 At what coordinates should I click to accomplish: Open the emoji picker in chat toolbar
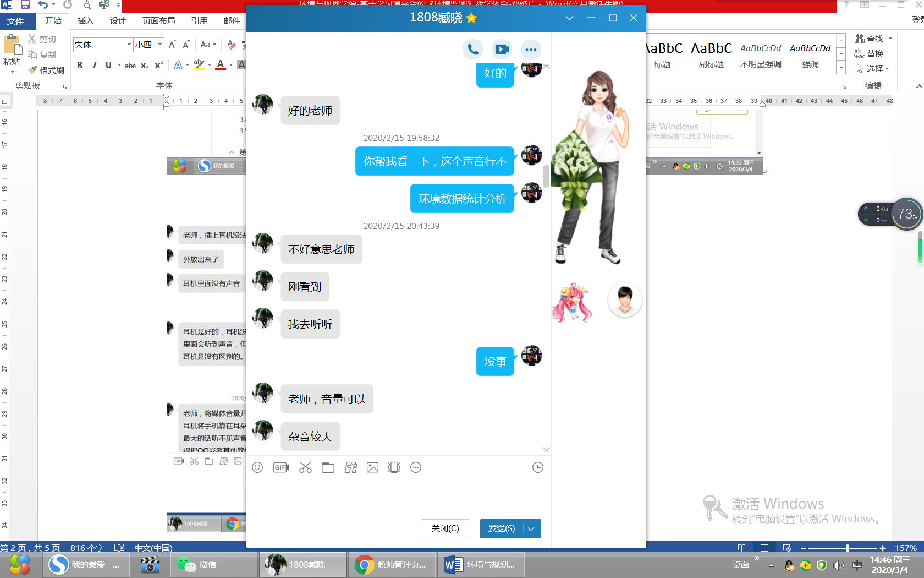click(x=257, y=467)
